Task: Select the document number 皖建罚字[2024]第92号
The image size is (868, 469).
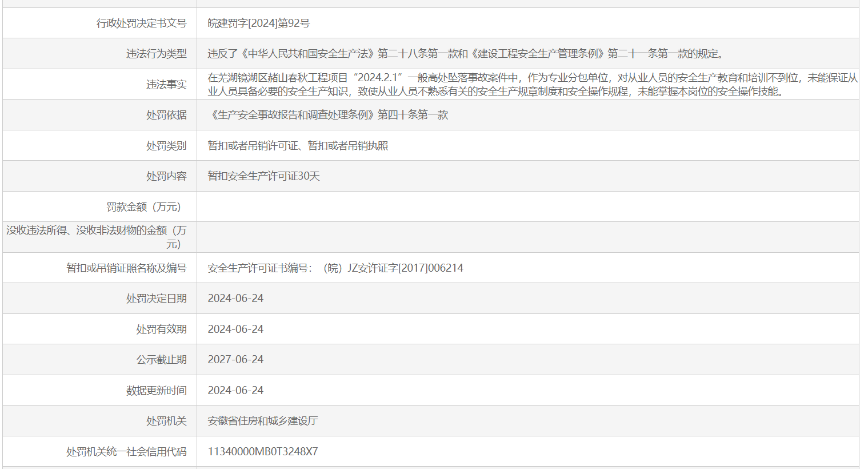Action: tap(259, 23)
